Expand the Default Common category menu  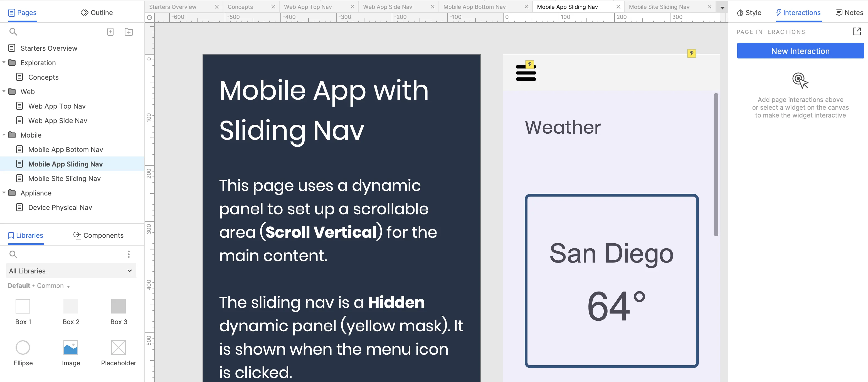tap(68, 286)
